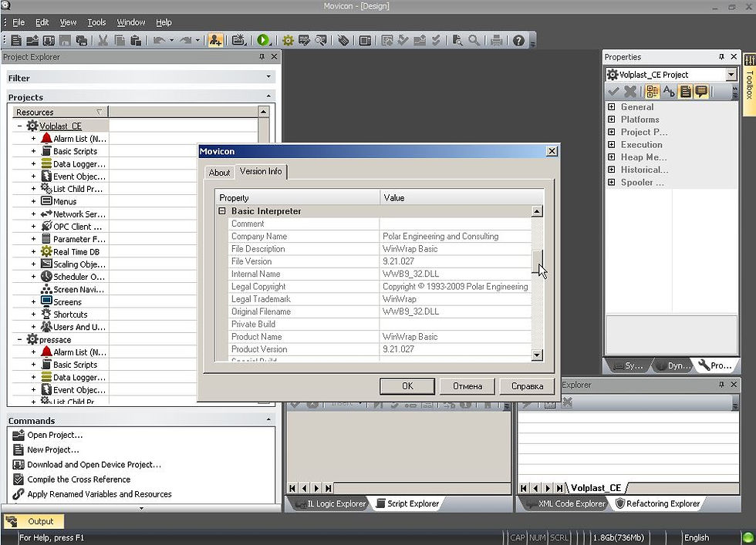Click the New document toolbar icon
Screen dimensions: 756x545
pos(16,41)
